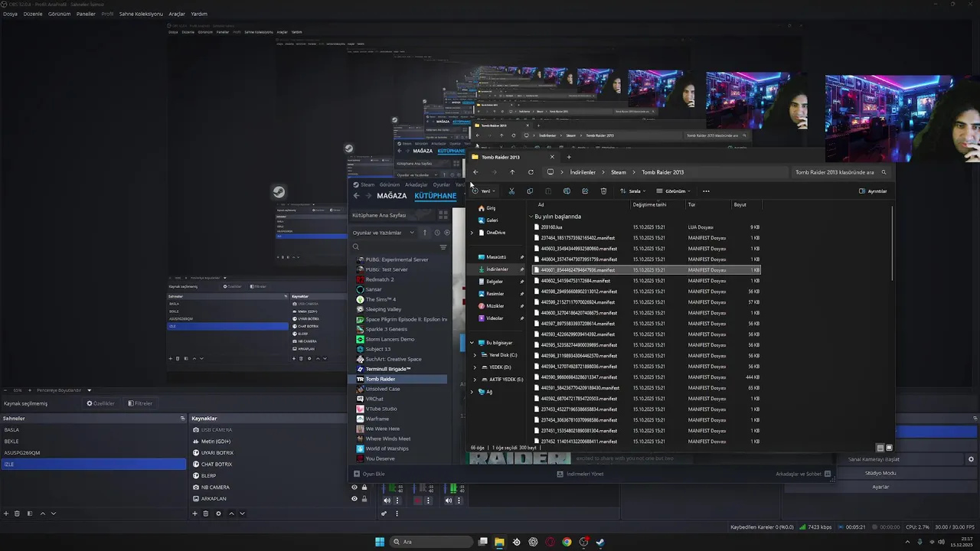The image size is (980, 551).
Task: Click Explorer refresh icon next to address bar
Action: tap(531, 172)
